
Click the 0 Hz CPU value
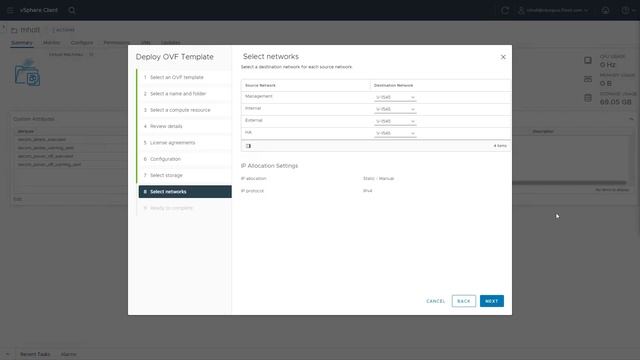coord(607,65)
